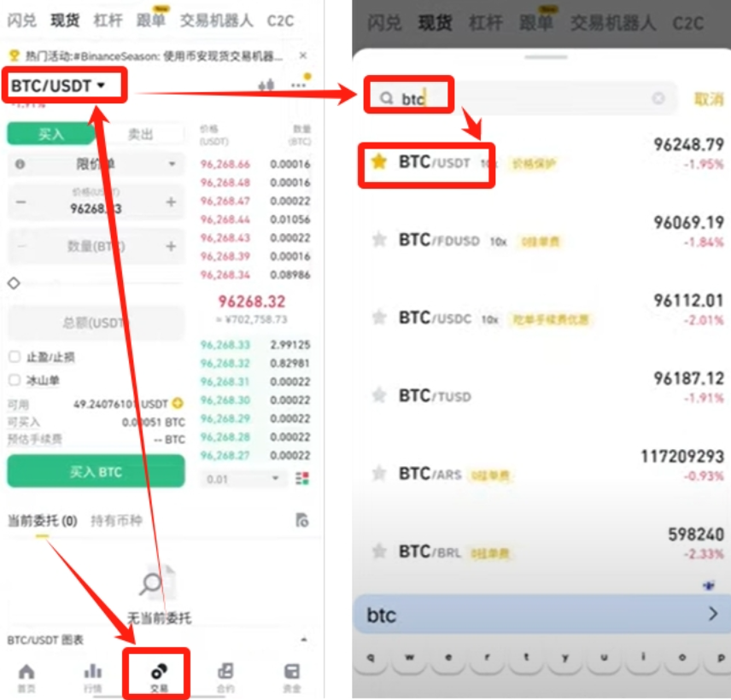The width and height of the screenshot is (731, 700).
Task: Tap the plus stepper to increase price
Action: [169, 201]
